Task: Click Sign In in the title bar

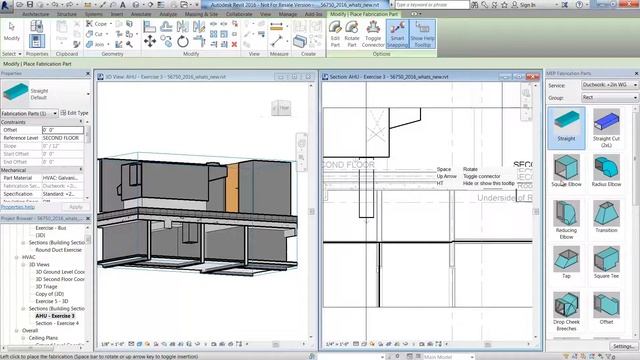Action: (x=524, y=5)
